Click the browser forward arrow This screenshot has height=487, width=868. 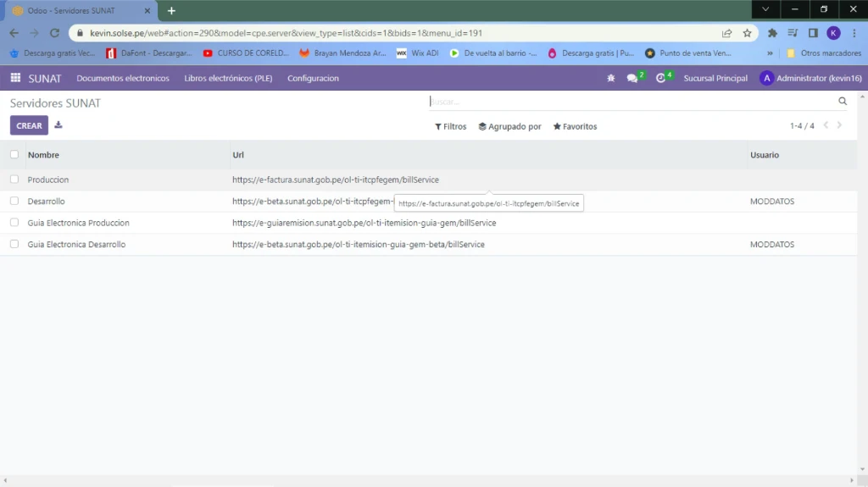(34, 33)
